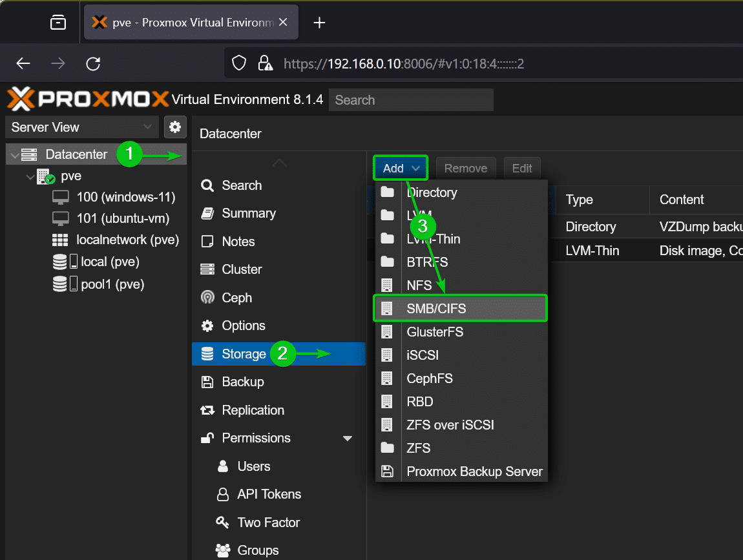Close the pve Proxmox browser tab
Image resolution: width=743 pixels, height=560 pixels.
[x=283, y=22]
